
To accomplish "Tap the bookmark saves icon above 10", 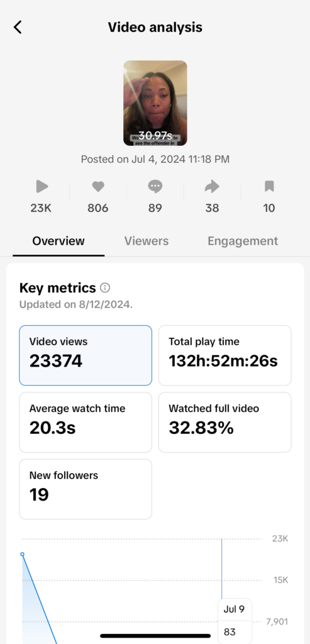I will coord(269,186).
